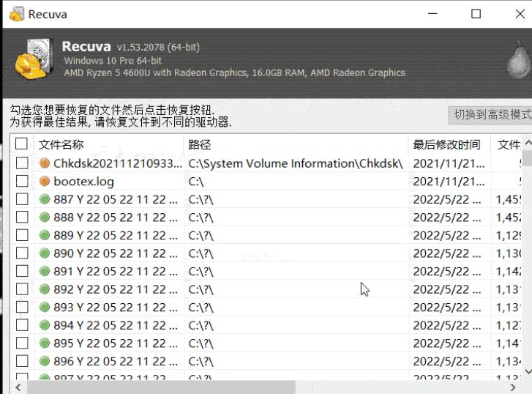Check the box for file 894 Y 22 05
Screen dimensions: 532x394
point(22,325)
